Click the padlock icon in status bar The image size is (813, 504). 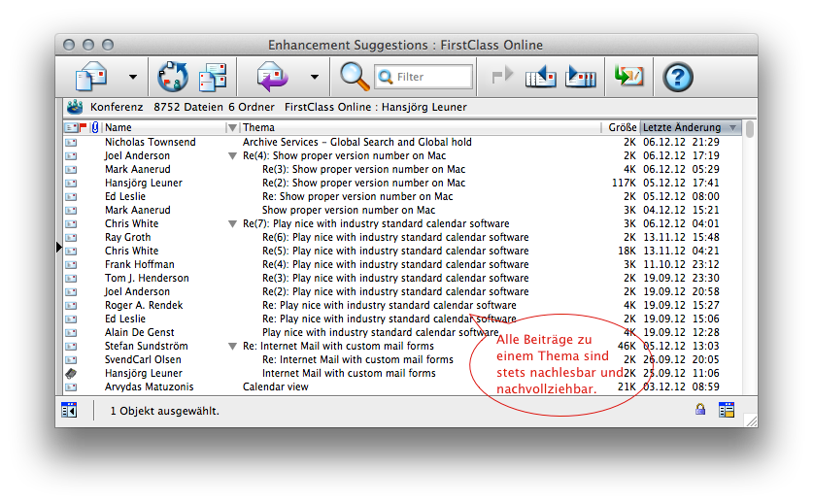pyautogui.click(x=699, y=411)
